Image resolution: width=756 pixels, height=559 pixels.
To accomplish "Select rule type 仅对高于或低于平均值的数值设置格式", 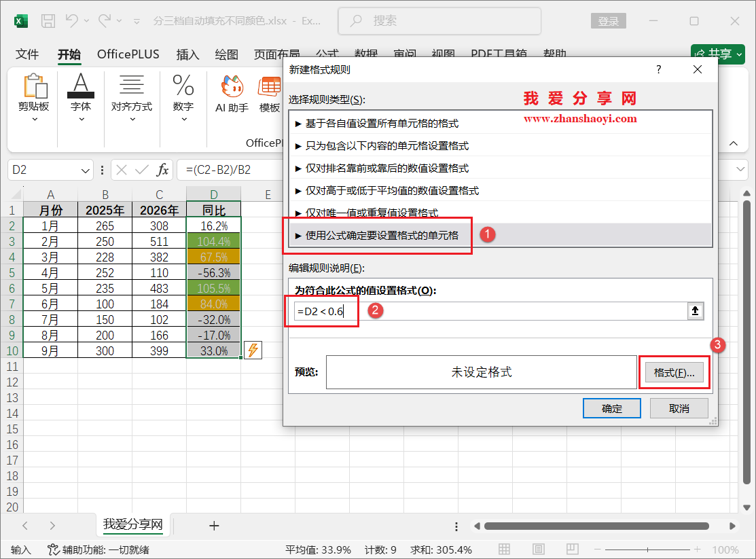I will point(500,190).
